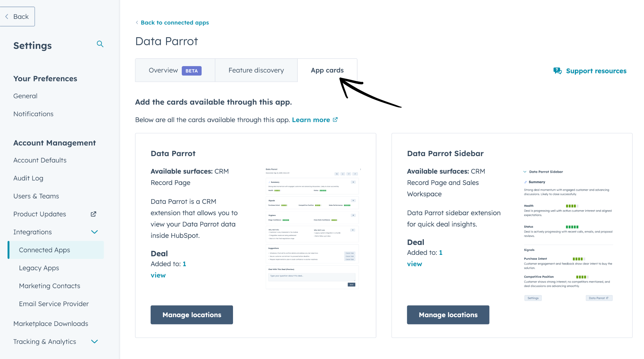Screen dimensions: 644x359
Task: Click Manage locations for Data Parrot card
Action: coord(192,315)
